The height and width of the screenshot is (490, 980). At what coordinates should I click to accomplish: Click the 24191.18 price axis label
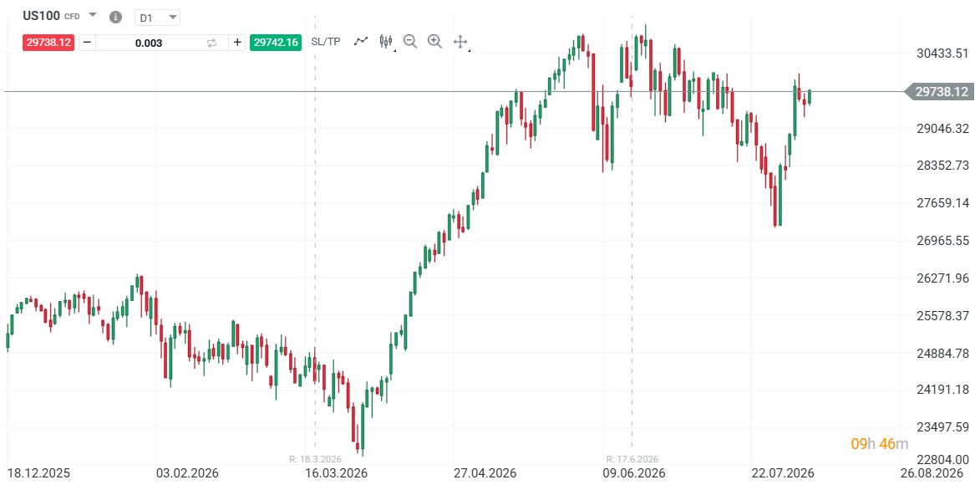(942, 390)
